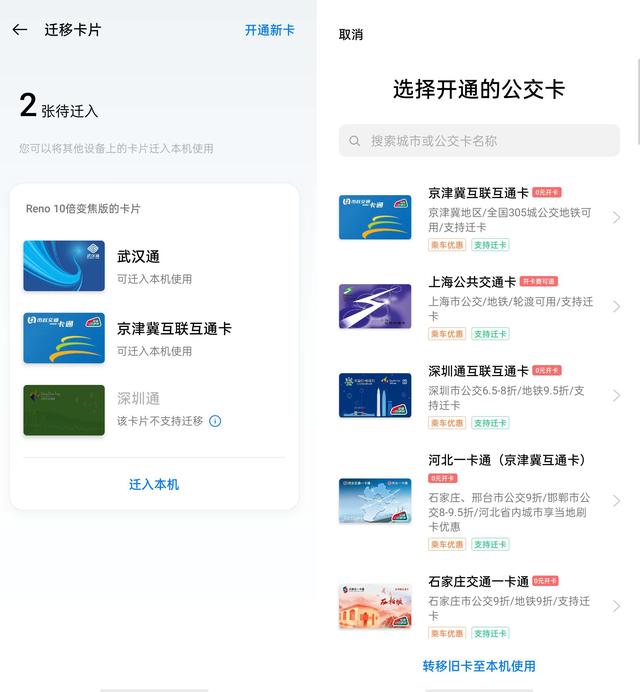Tap 取消 to cancel card selection
The height and width of the screenshot is (692, 640).
point(351,34)
